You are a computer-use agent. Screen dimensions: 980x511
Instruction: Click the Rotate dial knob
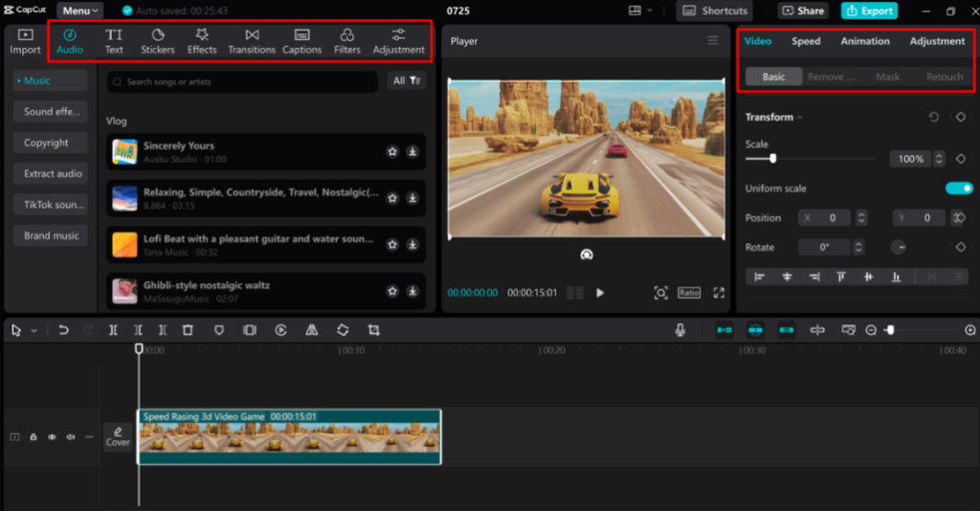point(898,248)
